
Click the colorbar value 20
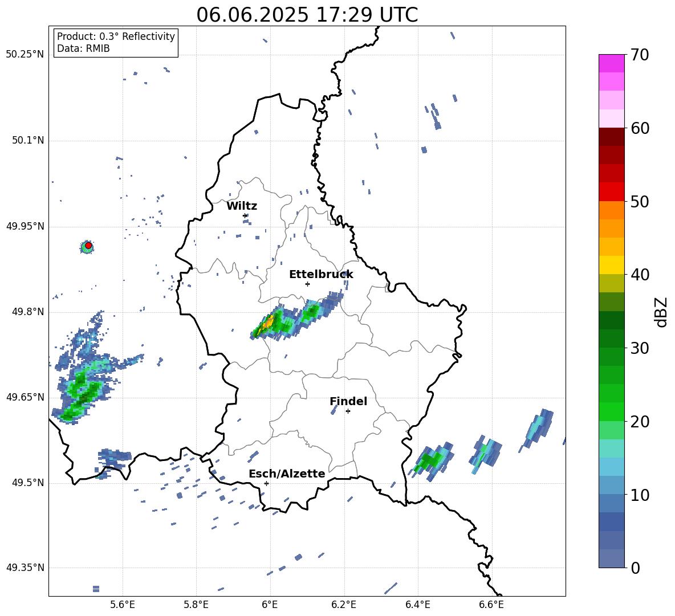coord(640,422)
